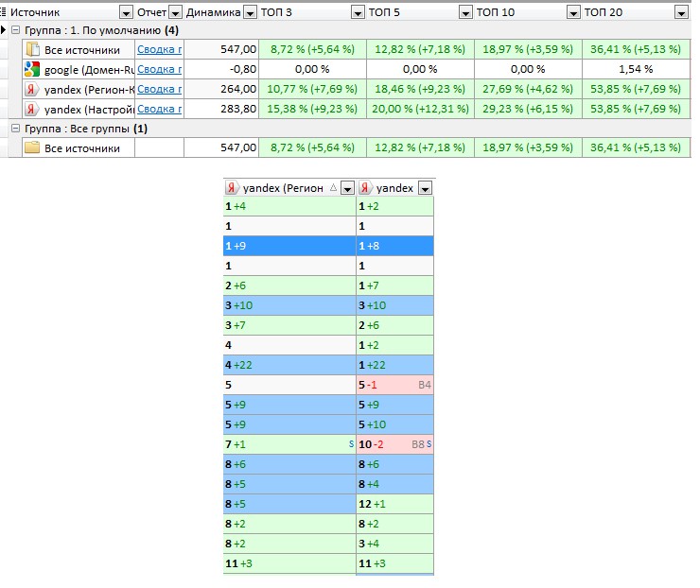Open the ТОП 10 column filter dropdown
The image size is (700, 588).
pyautogui.click(x=573, y=13)
